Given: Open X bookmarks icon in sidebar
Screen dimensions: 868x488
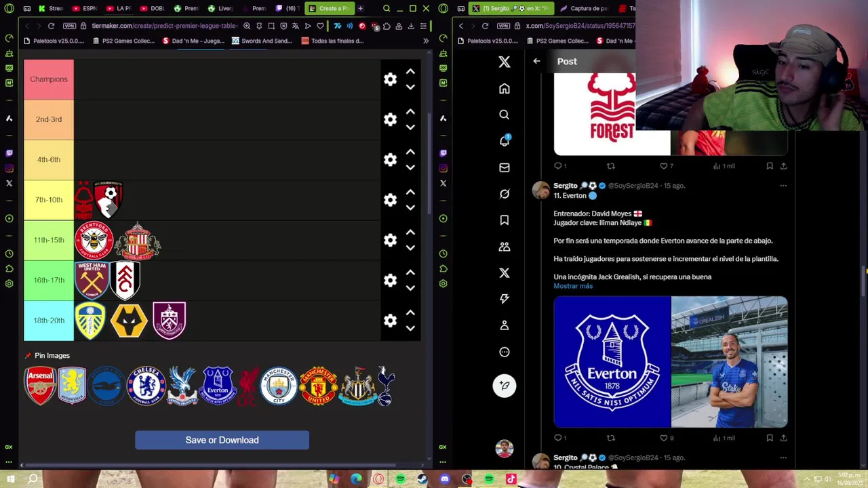Looking at the screenshot, I should pyautogui.click(x=505, y=220).
